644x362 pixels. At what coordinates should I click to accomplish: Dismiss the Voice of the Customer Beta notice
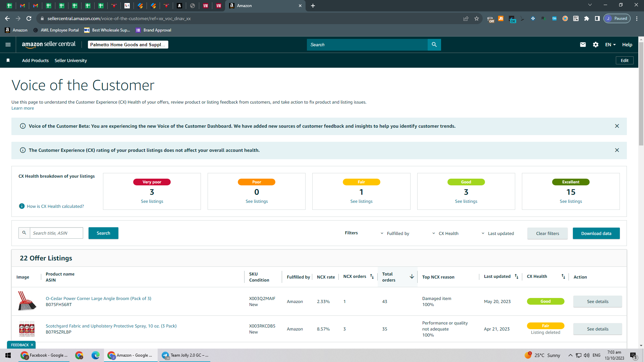pyautogui.click(x=617, y=126)
